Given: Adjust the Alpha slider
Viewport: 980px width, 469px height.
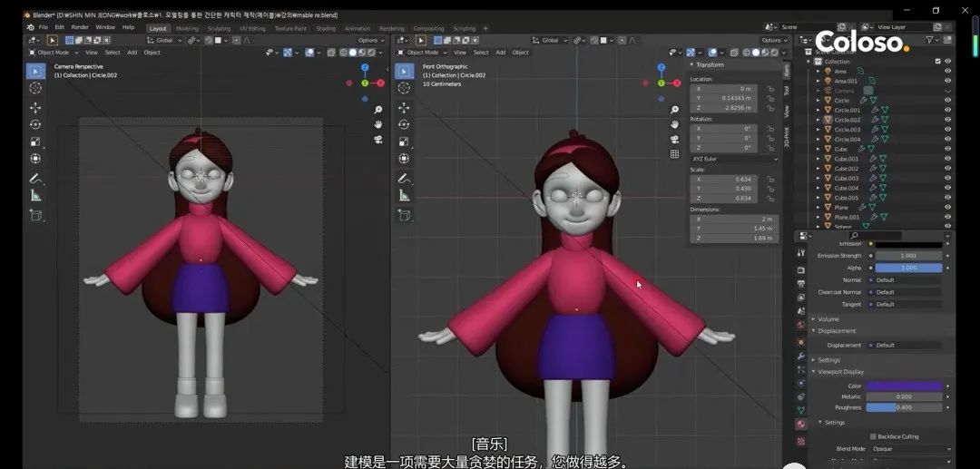Looking at the screenshot, I should pyautogui.click(x=908, y=268).
